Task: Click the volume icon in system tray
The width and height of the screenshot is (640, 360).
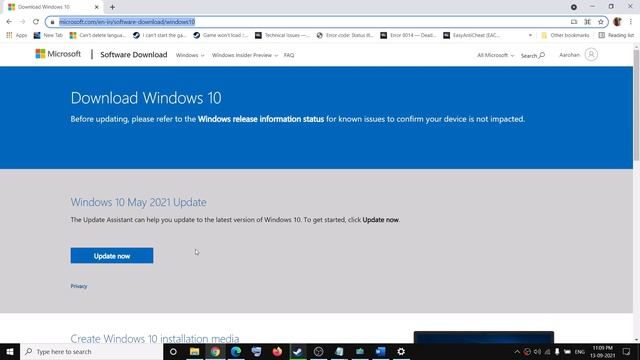Action: [537, 352]
